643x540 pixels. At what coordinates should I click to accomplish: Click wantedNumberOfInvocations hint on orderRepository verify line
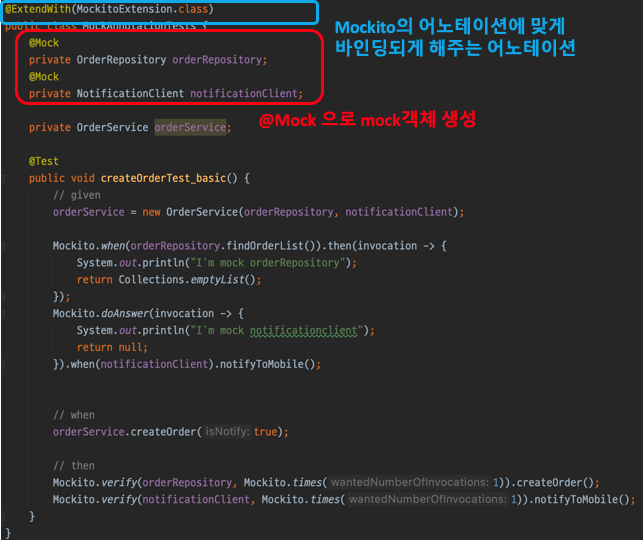click(x=410, y=482)
